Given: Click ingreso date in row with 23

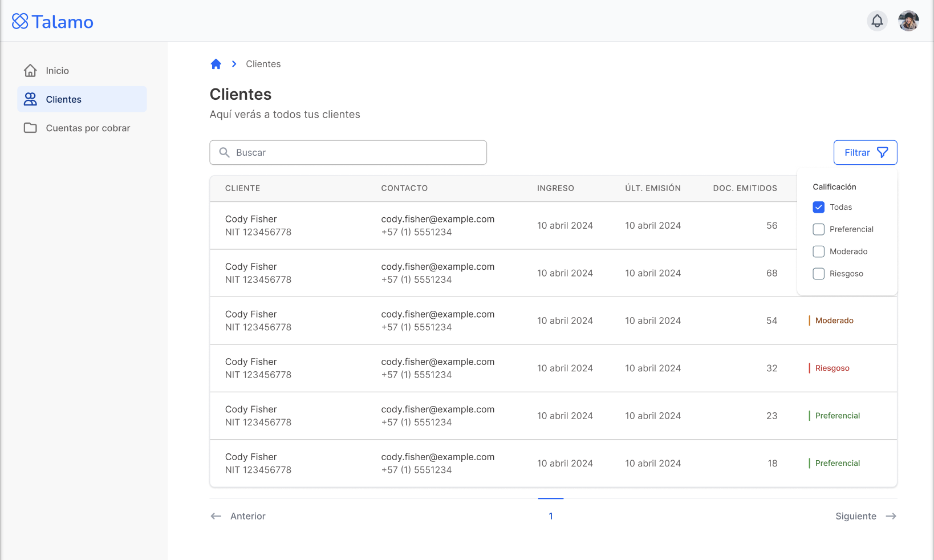Looking at the screenshot, I should point(565,416).
